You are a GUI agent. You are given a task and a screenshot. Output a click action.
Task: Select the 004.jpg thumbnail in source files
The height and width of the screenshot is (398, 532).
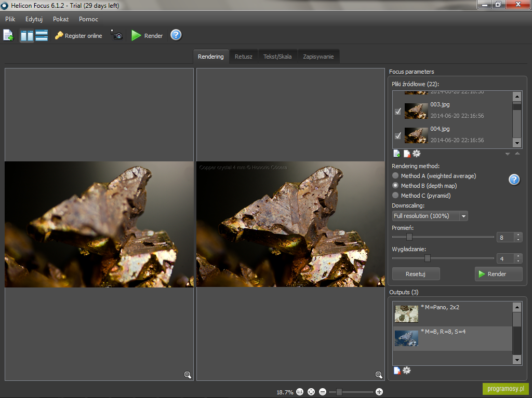click(x=416, y=135)
